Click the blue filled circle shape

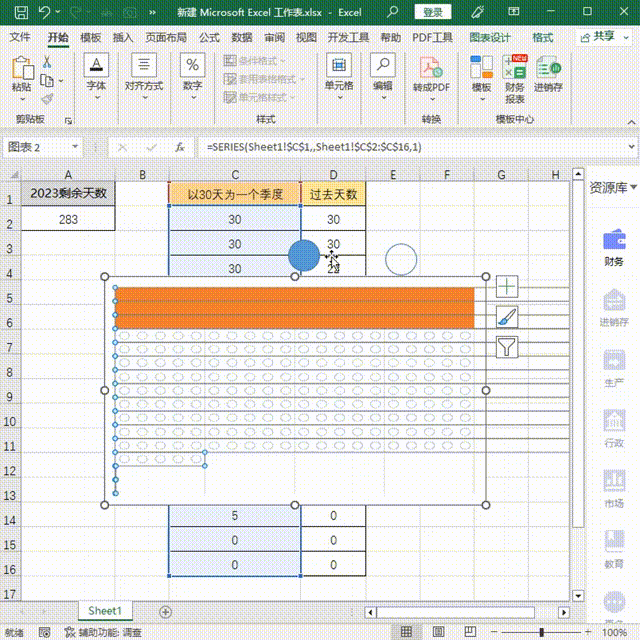(x=304, y=256)
